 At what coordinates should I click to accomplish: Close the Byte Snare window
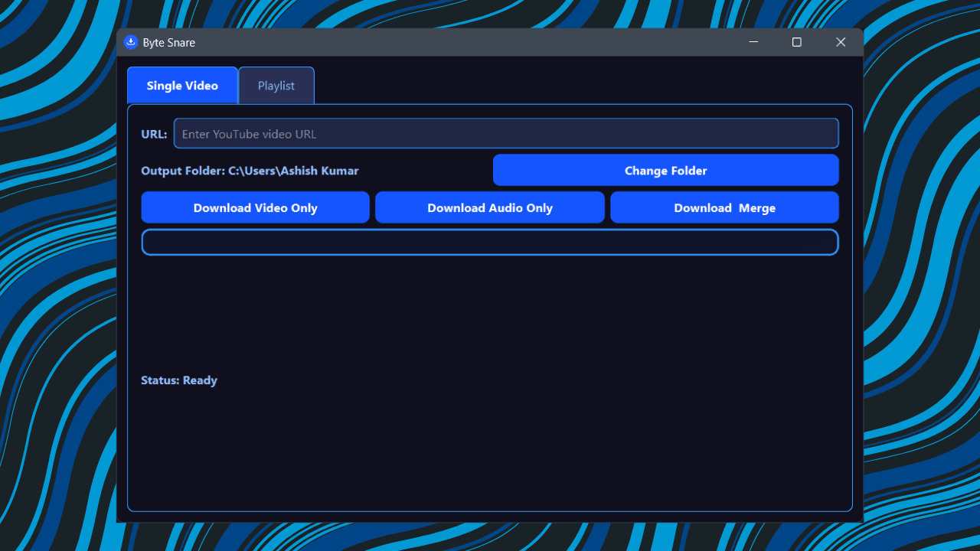tap(841, 42)
